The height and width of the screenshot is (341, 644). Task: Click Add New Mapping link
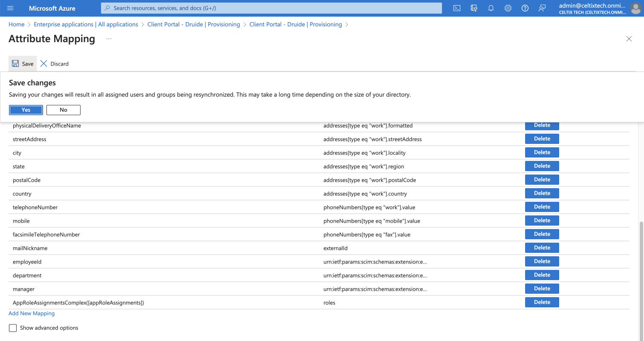click(x=32, y=313)
